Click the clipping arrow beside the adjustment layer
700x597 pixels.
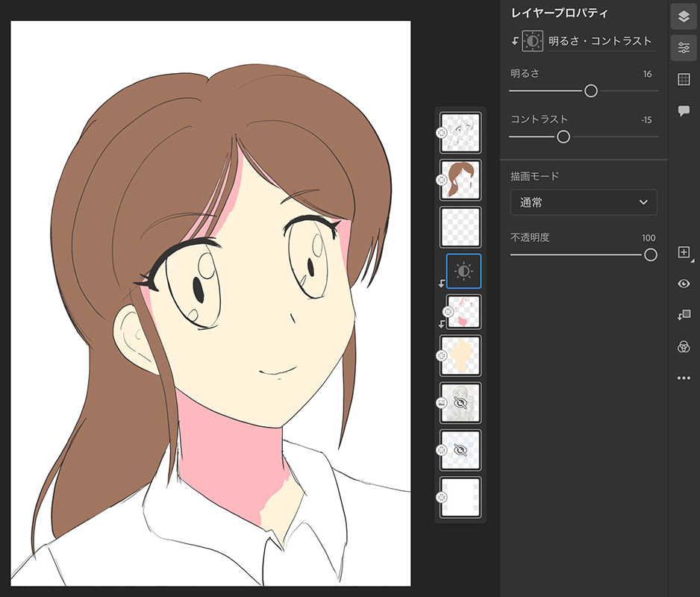click(x=442, y=284)
